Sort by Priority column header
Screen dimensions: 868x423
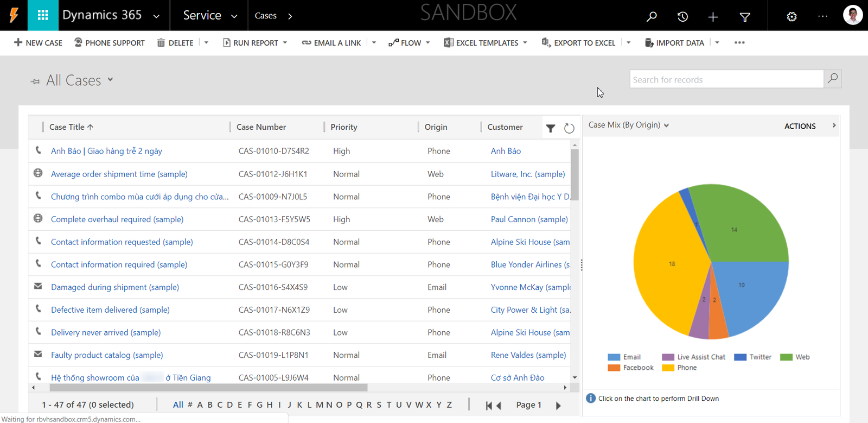point(344,127)
